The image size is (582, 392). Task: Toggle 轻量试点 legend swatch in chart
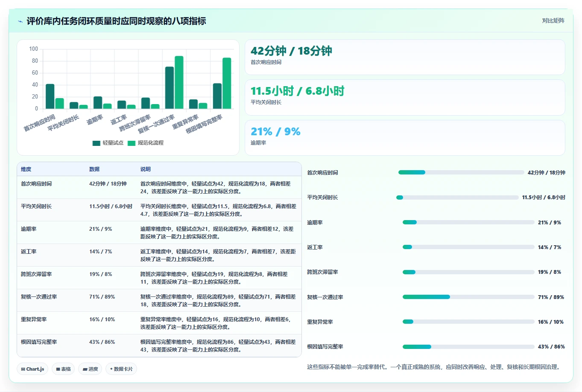click(x=96, y=143)
